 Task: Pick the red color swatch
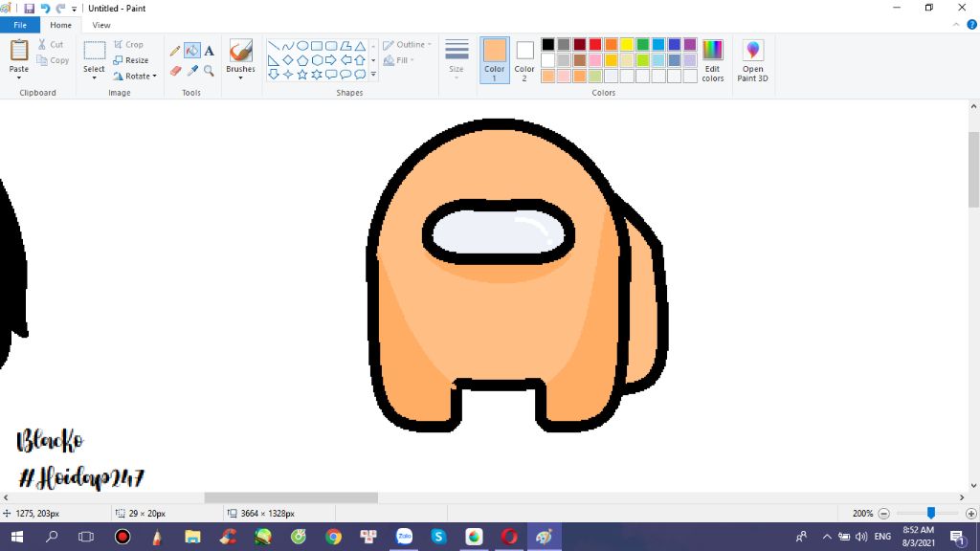coord(595,44)
